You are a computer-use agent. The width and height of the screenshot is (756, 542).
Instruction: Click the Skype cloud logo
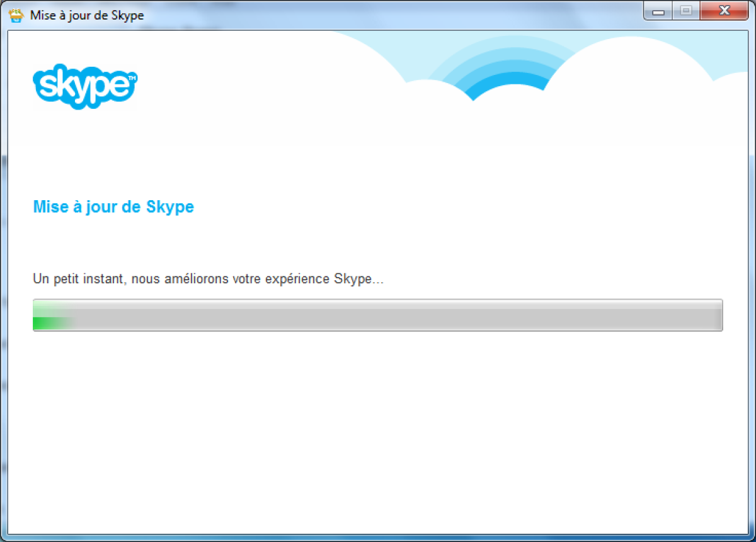pyautogui.click(x=85, y=86)
